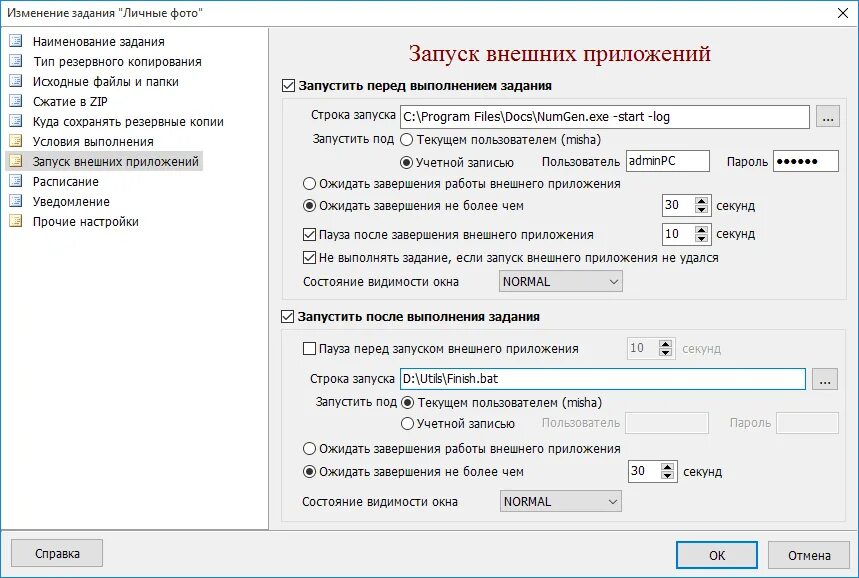Click the Отмена button
The height and width of the screenshot is (578, 859).
point(809,555)
